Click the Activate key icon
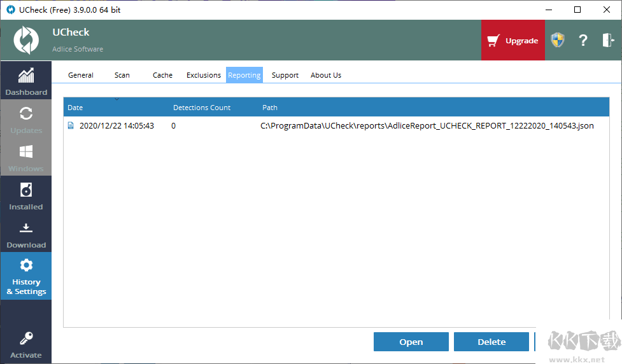This screenshot has width=622, height=364. 26,338
